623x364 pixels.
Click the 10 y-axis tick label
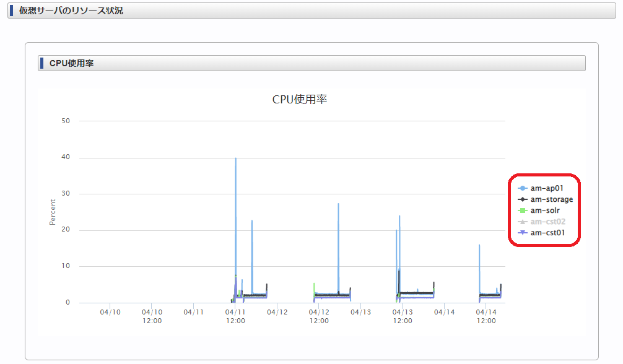pos(66,266)
